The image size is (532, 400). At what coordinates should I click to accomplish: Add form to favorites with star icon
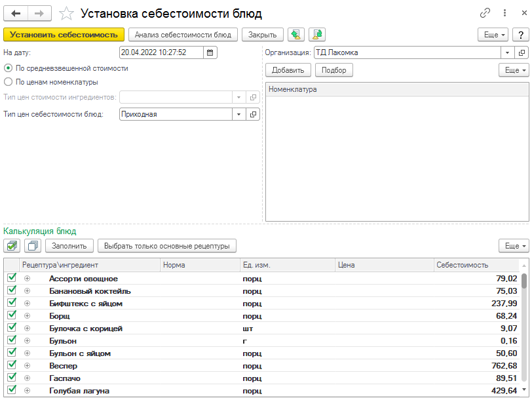66,14
